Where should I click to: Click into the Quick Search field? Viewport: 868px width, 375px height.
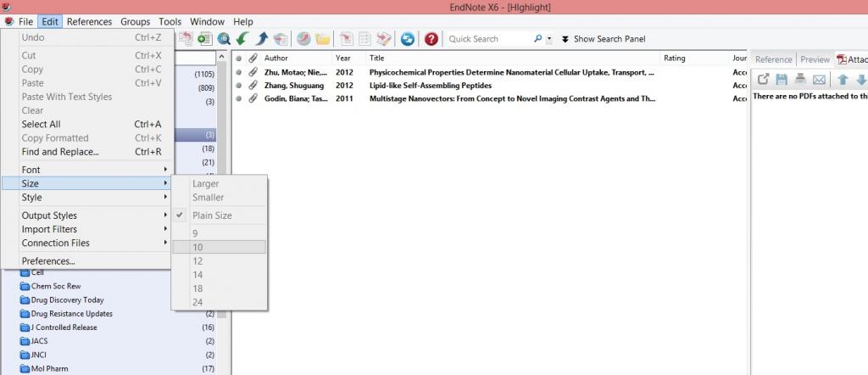[489, 39]
